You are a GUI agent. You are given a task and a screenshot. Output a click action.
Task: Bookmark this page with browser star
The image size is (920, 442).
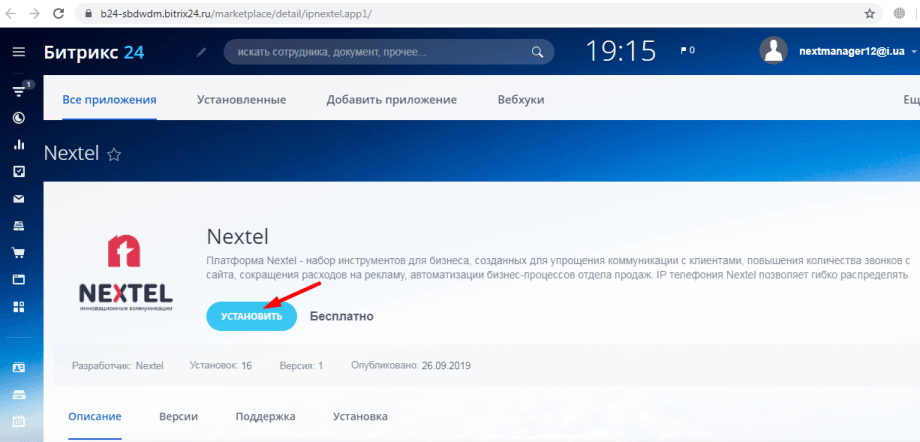[869, 14]
